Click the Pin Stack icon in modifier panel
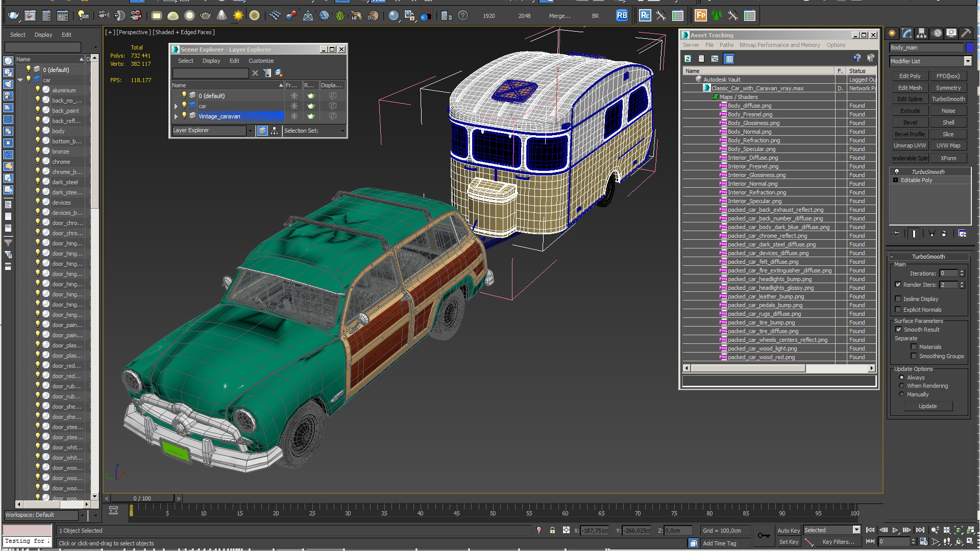Screen dimensions: 980x551 click(x=896, y=233)
